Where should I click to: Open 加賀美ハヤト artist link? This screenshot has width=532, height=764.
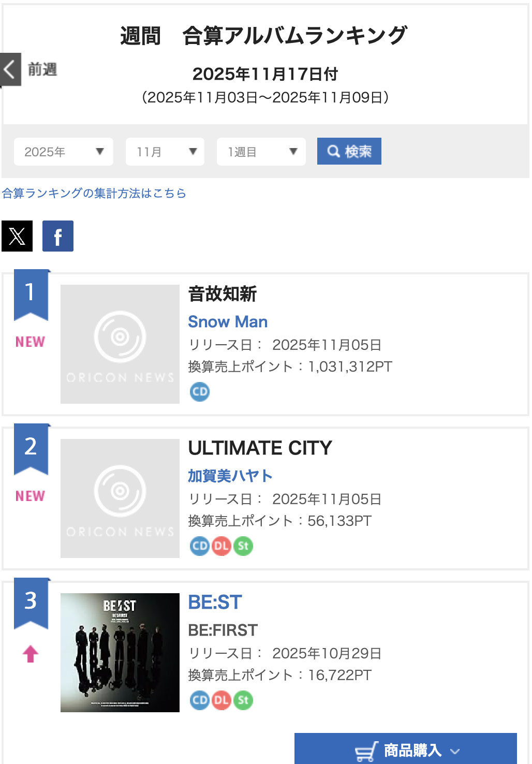pos(230,476)
